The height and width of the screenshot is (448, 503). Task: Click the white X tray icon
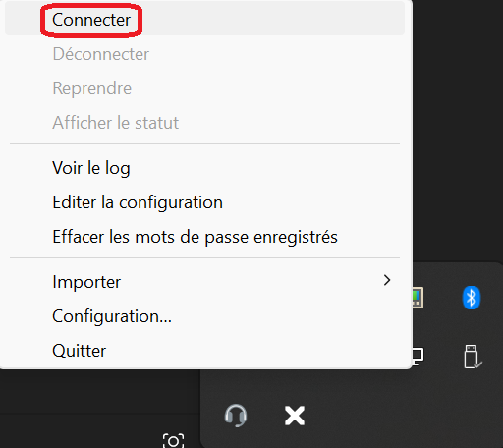click(x=295, y=416)
